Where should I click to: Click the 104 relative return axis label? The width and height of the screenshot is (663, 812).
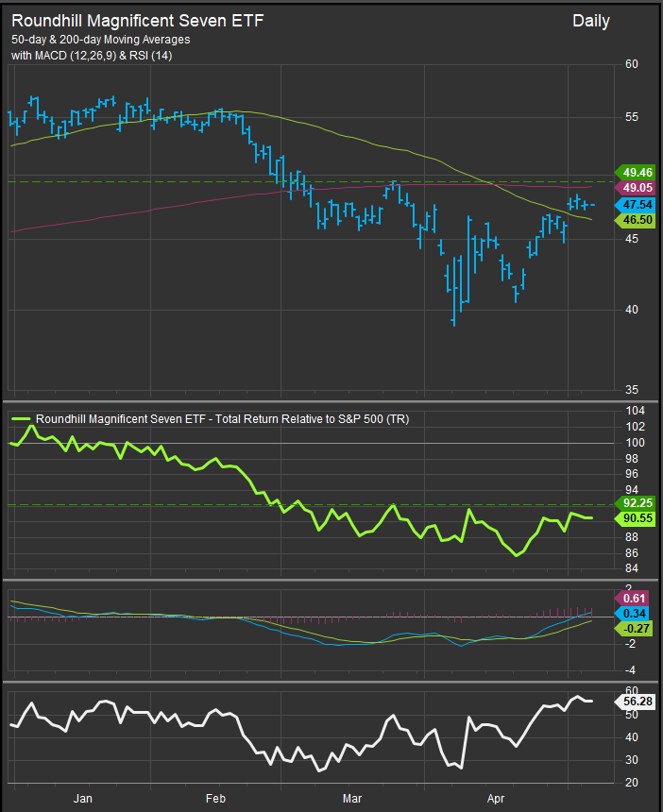635,411
